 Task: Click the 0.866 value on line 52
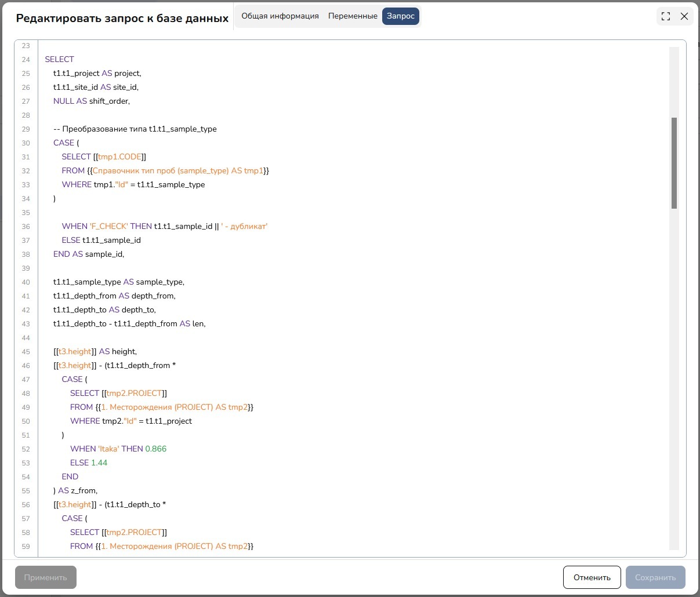[156, 449]
